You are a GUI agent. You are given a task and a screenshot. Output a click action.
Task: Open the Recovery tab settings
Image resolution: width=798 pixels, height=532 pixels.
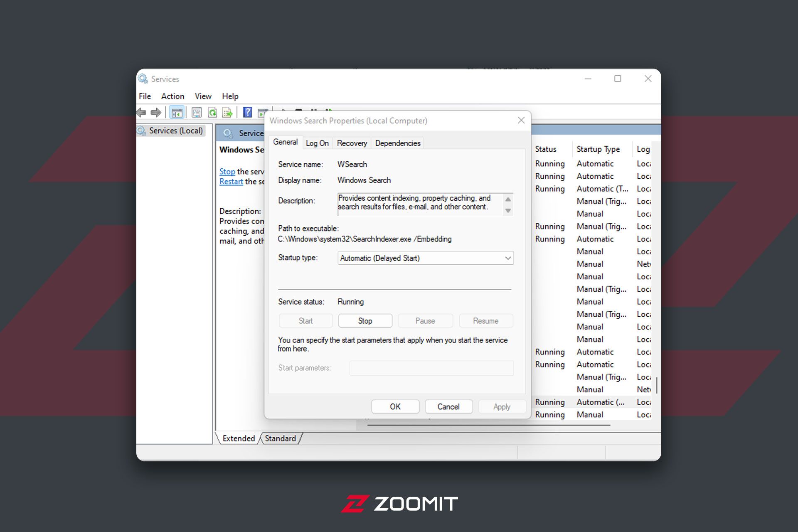coord(352,143)
